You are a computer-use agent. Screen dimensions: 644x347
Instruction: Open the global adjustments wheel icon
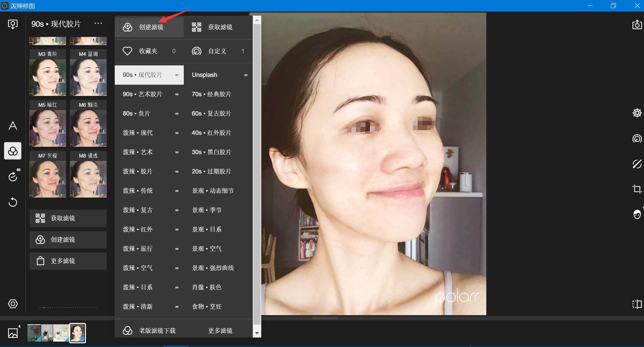click(x=637, y=113)
